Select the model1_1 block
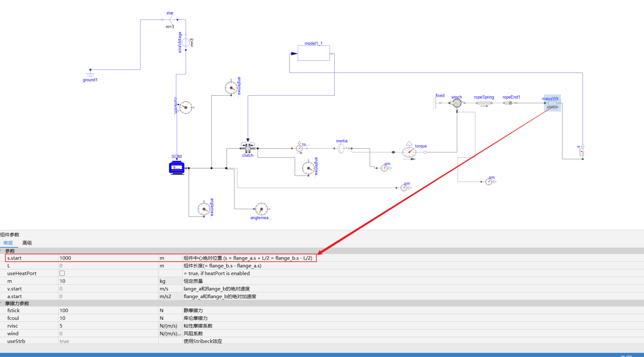This screenshot has width=644, height=357. (314, 53)
